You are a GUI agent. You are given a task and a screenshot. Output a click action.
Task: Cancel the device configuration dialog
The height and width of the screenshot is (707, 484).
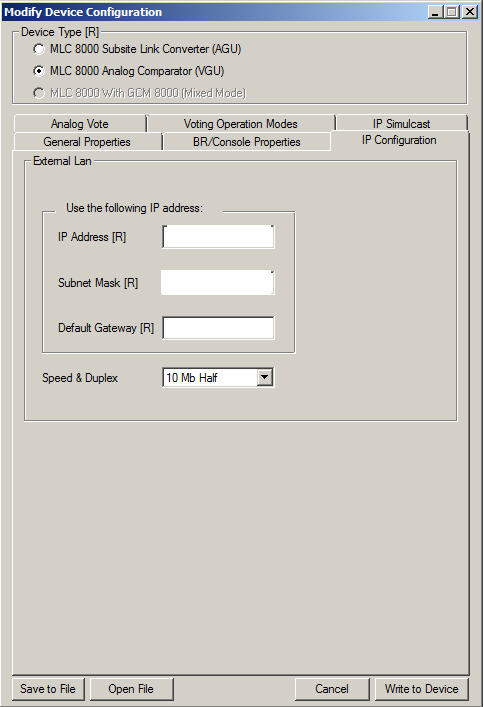tap(332, 689)
